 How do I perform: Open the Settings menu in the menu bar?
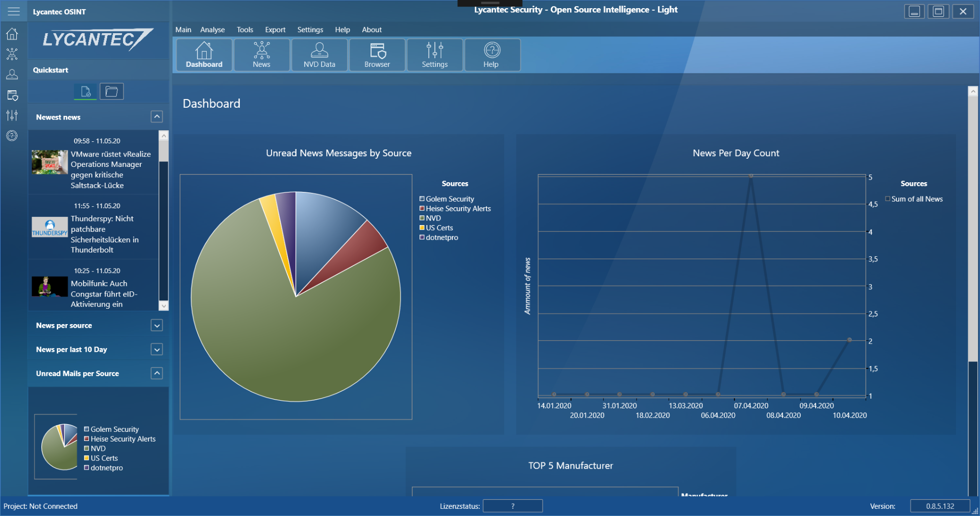(310, 30)
